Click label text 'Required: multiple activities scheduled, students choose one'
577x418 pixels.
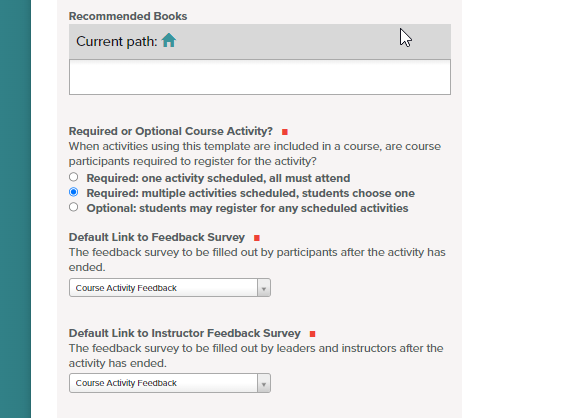[251, 193]
